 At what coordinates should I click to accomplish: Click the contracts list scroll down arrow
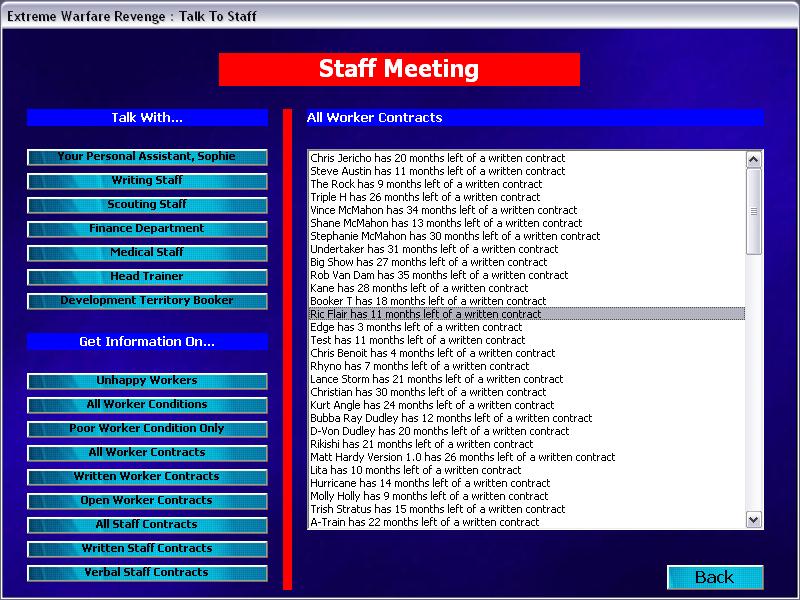754,519
